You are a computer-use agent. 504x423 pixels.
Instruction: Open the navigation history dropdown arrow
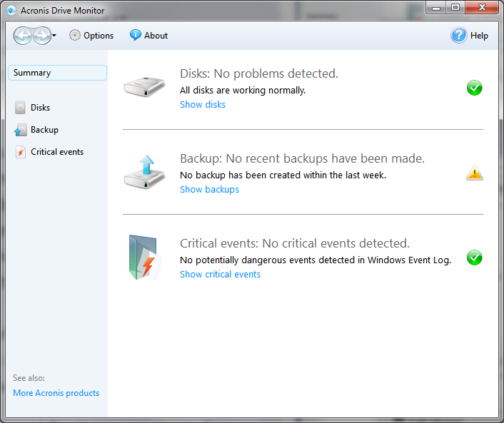(54, 36)
